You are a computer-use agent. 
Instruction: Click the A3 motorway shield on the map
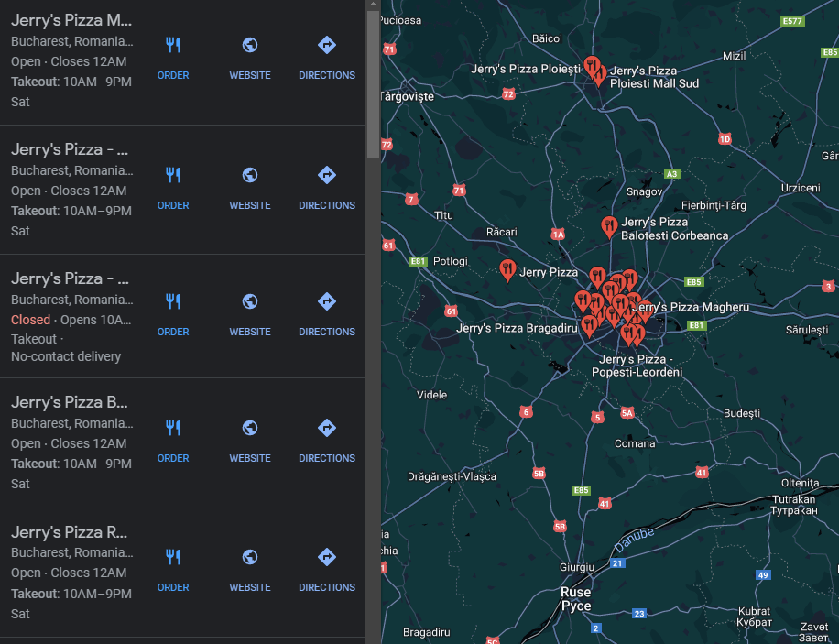(x=671, y=173)
